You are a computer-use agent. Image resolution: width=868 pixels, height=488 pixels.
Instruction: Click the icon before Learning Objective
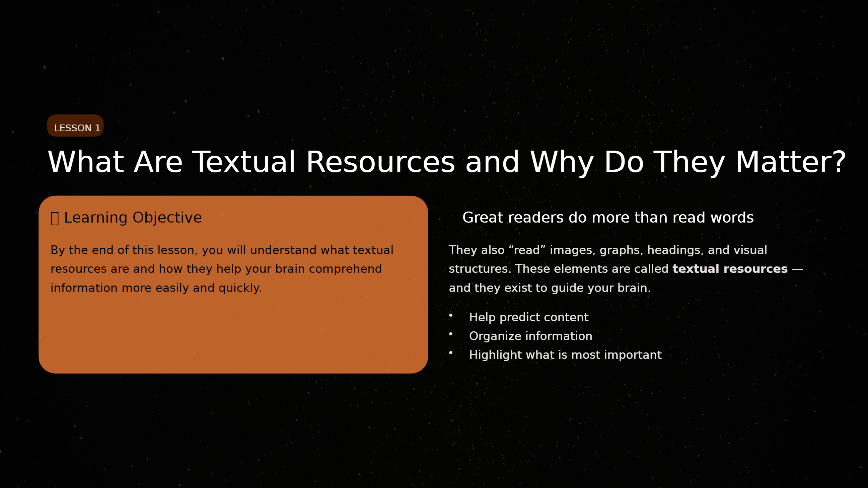tap(55, 218)
